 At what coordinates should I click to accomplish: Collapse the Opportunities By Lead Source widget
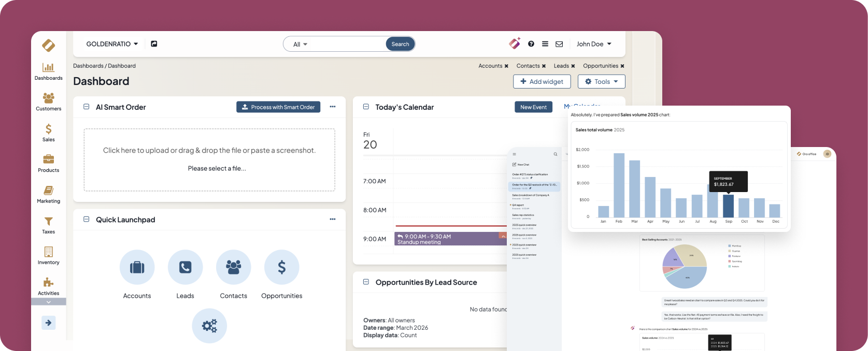click(x=366, y=282)
